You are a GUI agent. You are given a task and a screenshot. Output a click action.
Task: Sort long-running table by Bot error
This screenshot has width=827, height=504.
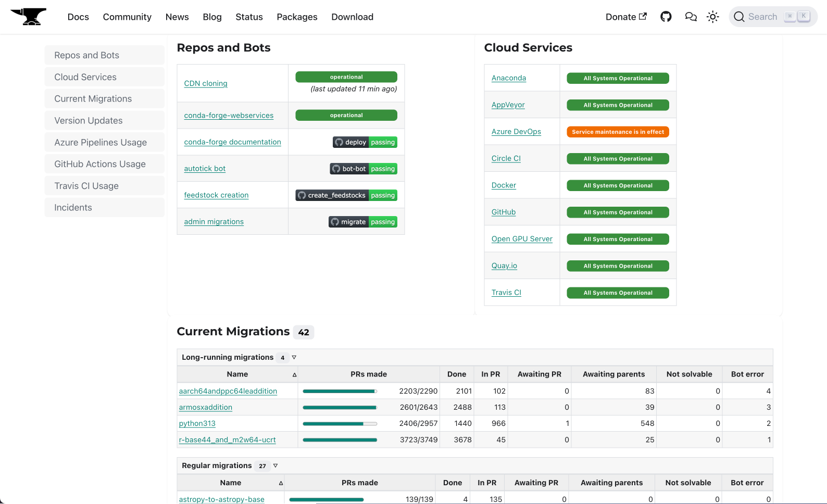747,374
